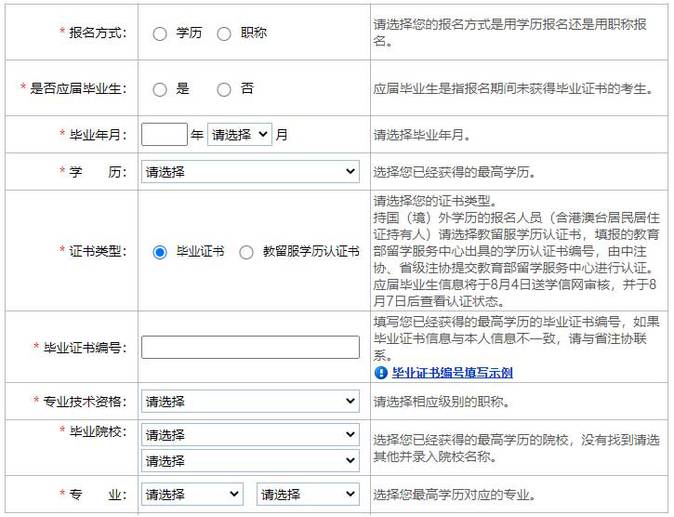Screen dimensions: 674x517
Task: Open the first 毕业院校 dropdown
Action: pyautogui.click(x=250, y=435)
